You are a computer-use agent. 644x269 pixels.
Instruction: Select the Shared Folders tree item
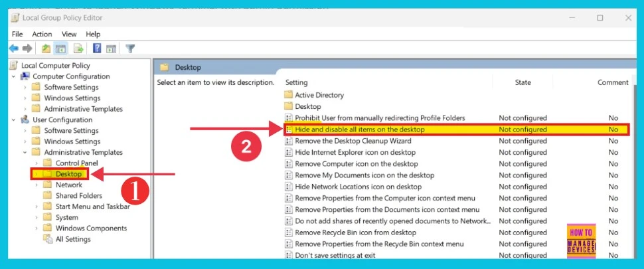coord(79,195)
